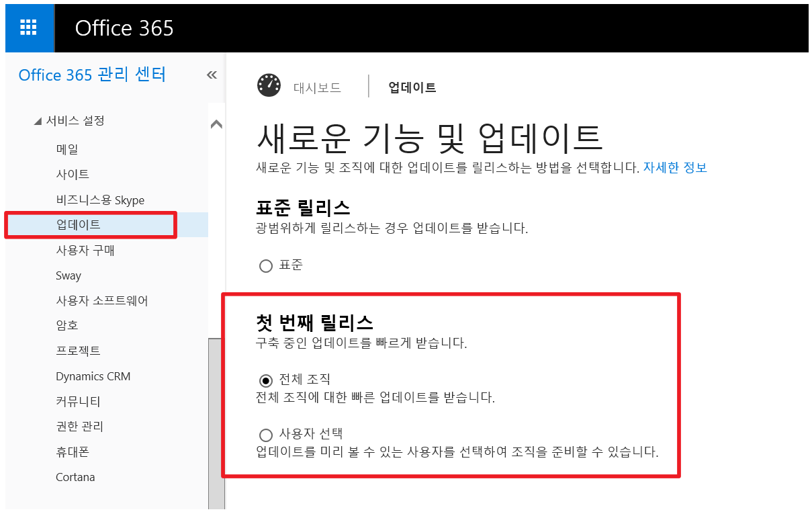Click the sidebar scrollbar thumb

216,423
